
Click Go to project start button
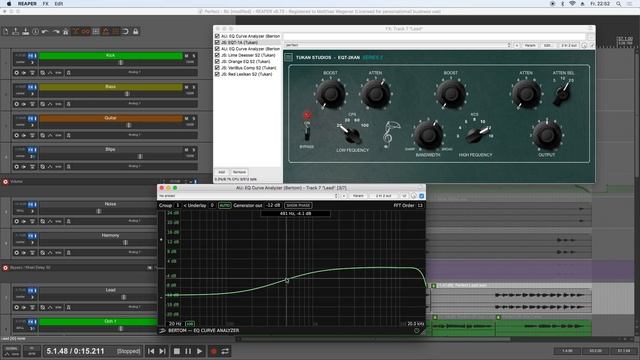151,351
